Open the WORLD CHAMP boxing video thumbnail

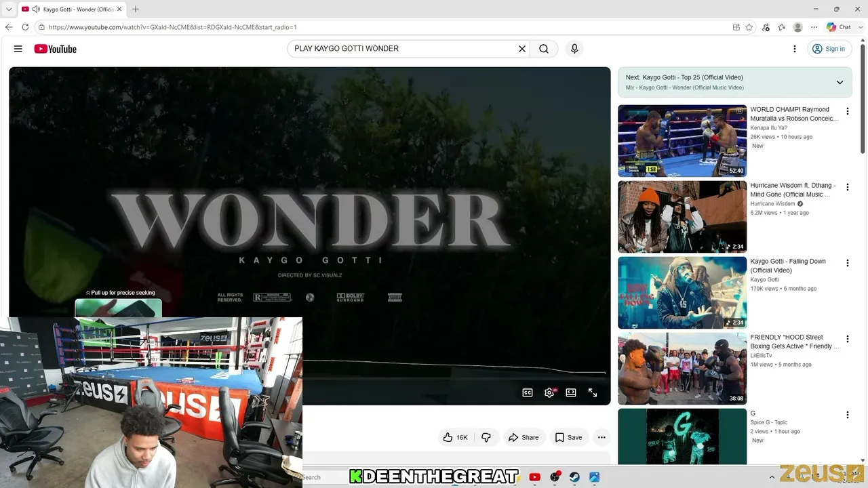[x=682, y=141]
